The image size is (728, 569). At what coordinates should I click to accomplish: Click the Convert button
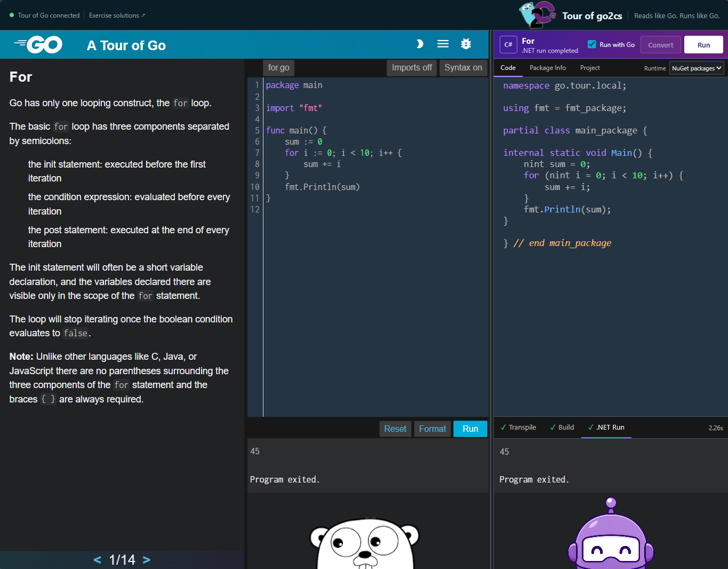click(x=661, y=45)
